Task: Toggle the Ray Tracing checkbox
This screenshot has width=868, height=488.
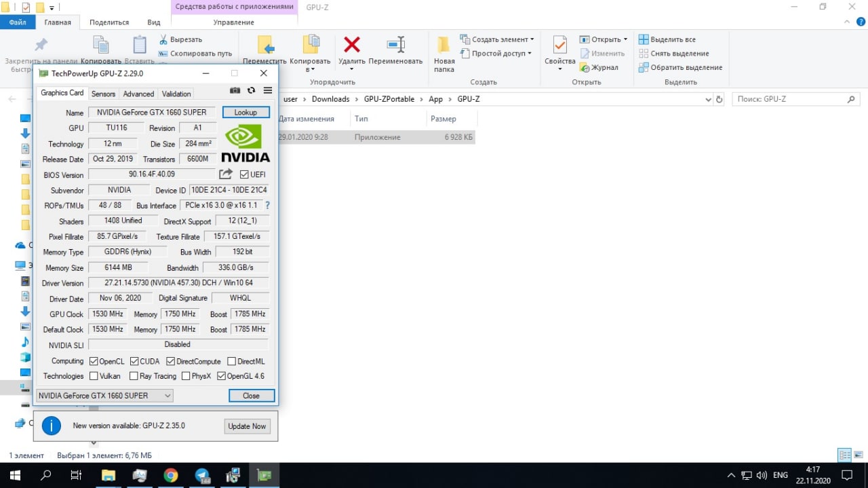Action: tap(134, 376)
